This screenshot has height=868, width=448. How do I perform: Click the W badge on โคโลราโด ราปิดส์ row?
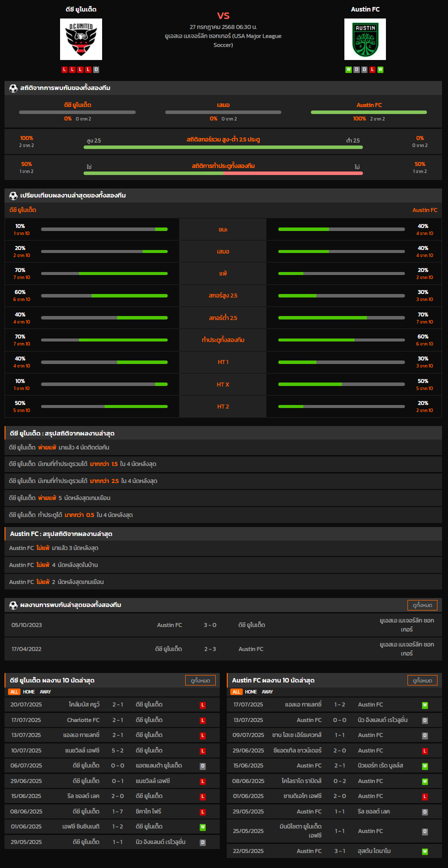click(425, 781)
